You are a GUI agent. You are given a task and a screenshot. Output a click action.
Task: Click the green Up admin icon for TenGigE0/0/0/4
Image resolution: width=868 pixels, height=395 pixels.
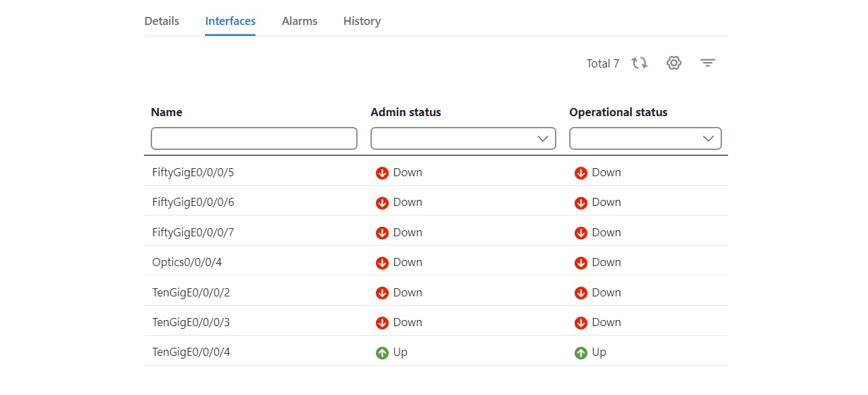point(382,352)
